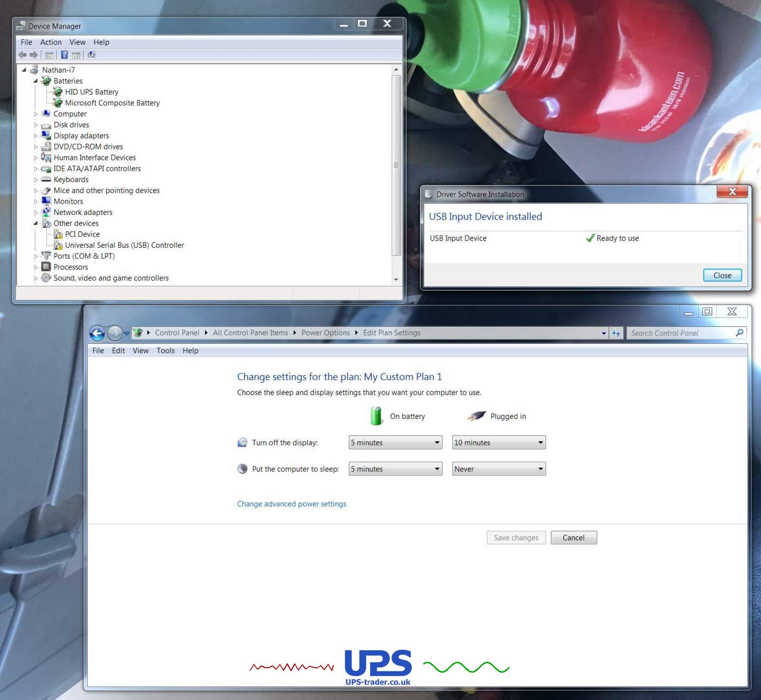Expand the Mice and other pointing devices node
The image size is (761, 700).
click(36, 191)
